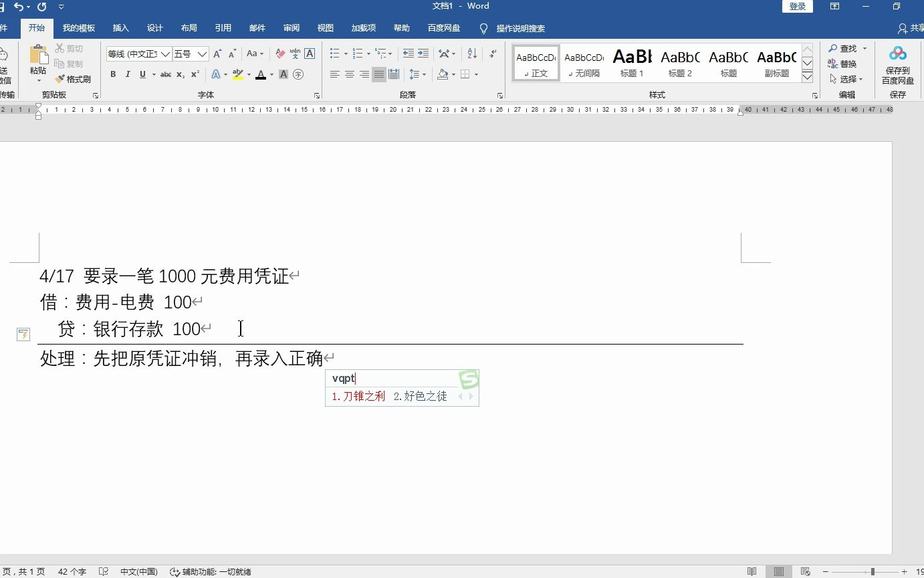The width and height of the screenshot is (924, 578).
Task: Click the Align Right icon
Action: click(x=364, y=74)
